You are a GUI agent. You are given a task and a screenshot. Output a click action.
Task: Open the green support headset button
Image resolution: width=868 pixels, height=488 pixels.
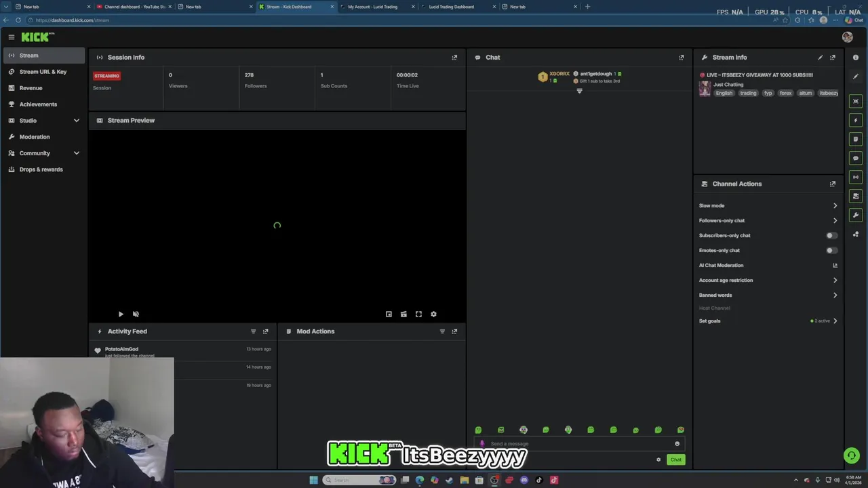pos(851,455)
